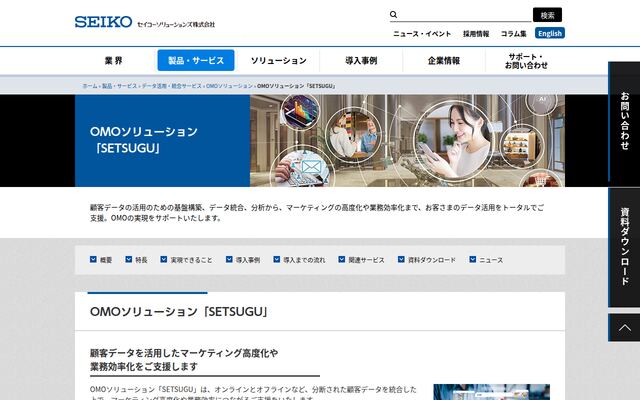Click the arrow icon beside 概要

coord(93,259)
